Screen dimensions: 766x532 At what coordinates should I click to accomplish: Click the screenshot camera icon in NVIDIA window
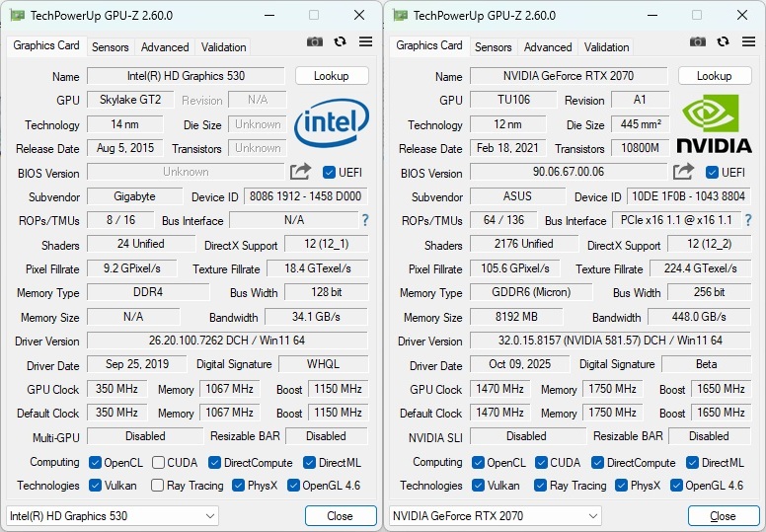pyautogui.click(x=698, y=42)
